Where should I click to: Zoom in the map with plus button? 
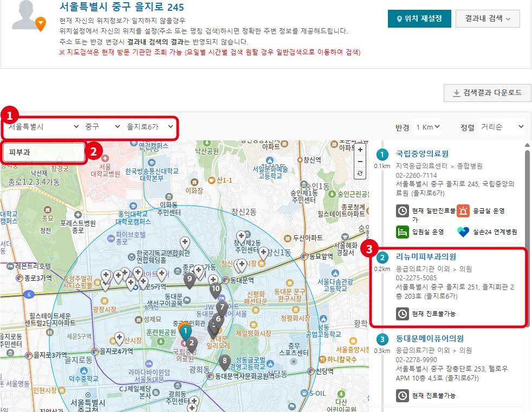coord(360,150)
